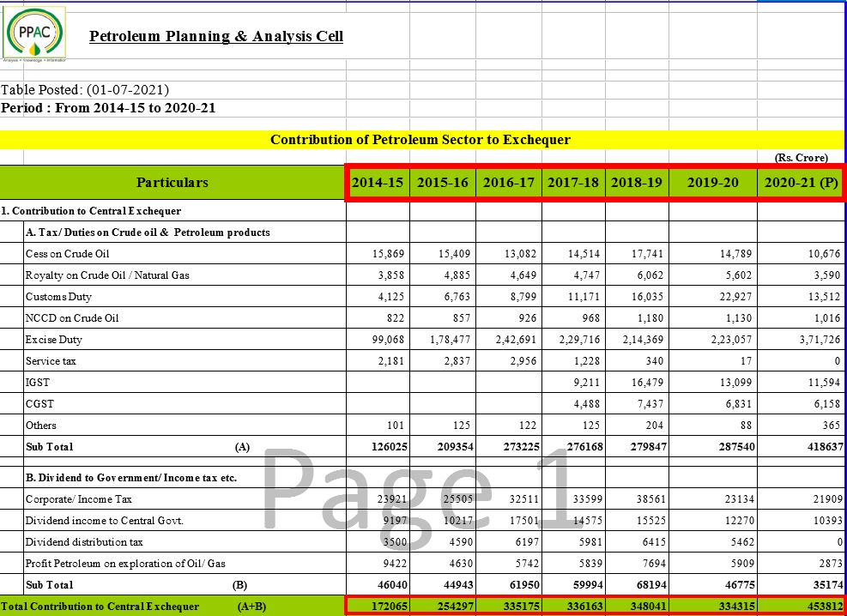Select "A. Tax/Duties on Crude oil & Petroleum products"

point(148,233)
